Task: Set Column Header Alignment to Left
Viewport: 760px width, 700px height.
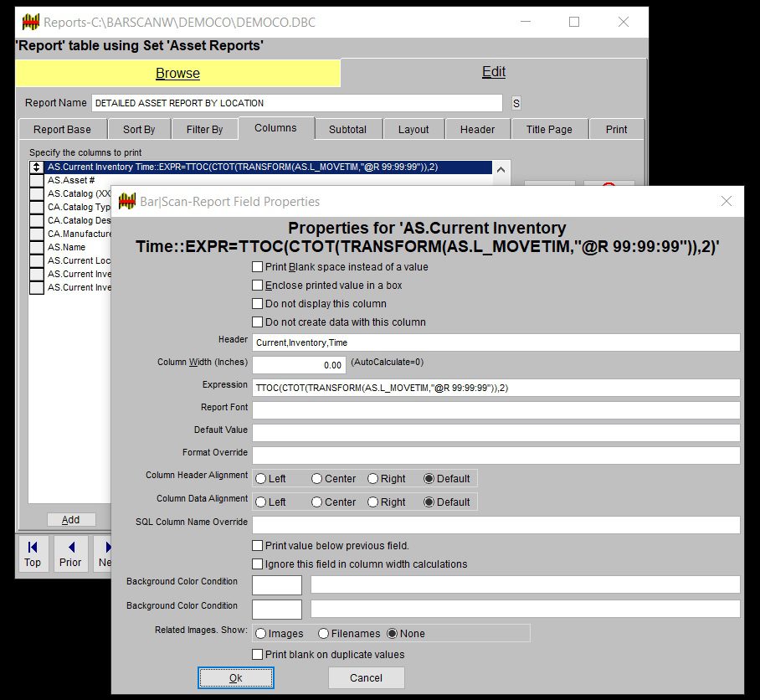Action: coord(270,478)
